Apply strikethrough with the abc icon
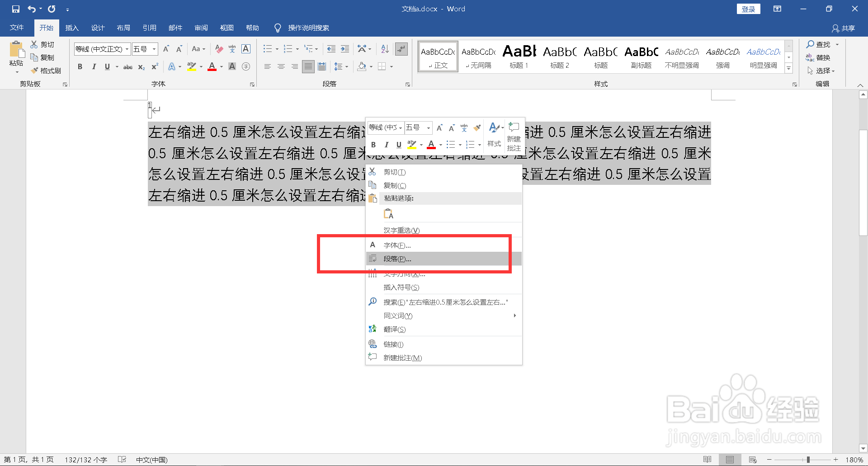Viewport: 868px width, 466px height. click(x=128, y=67)
